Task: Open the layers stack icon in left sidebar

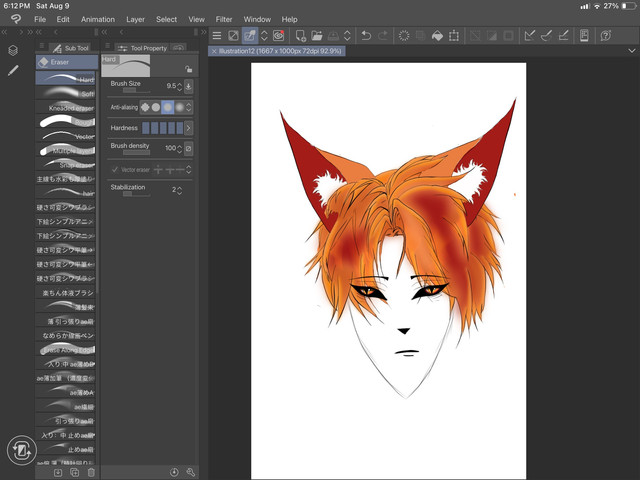Action: pyautogui.click(x=13, y=50)
